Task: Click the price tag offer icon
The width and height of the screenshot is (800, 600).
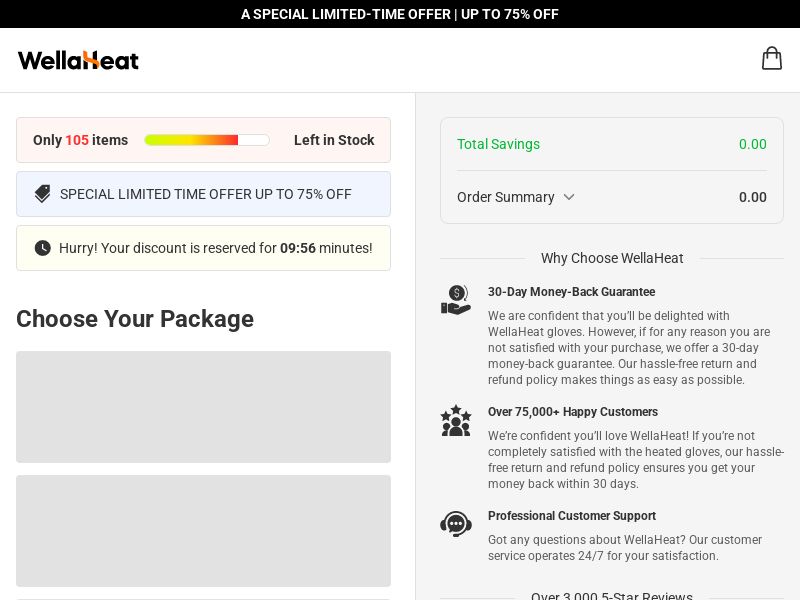Action: (42, 194)
